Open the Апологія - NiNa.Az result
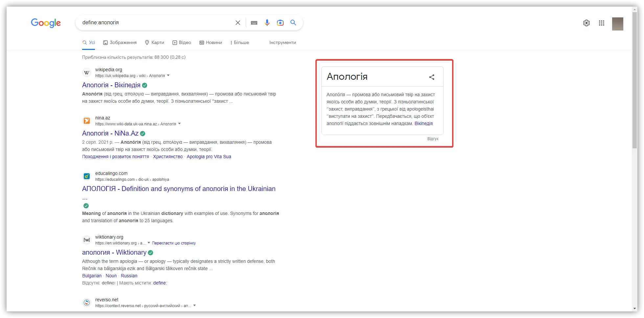644x318 pixels. pyautogui.click(x=110, y=133)
